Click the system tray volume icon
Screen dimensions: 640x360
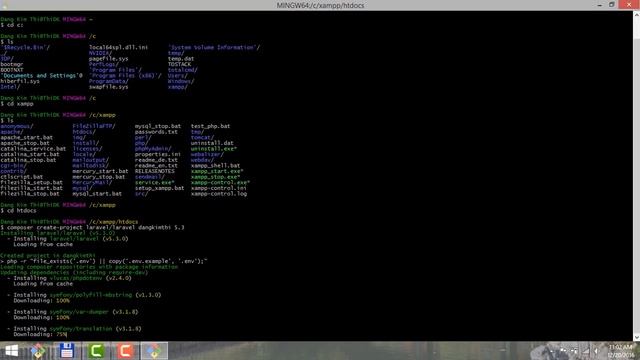pyautogui.click(x=597, y=351)
